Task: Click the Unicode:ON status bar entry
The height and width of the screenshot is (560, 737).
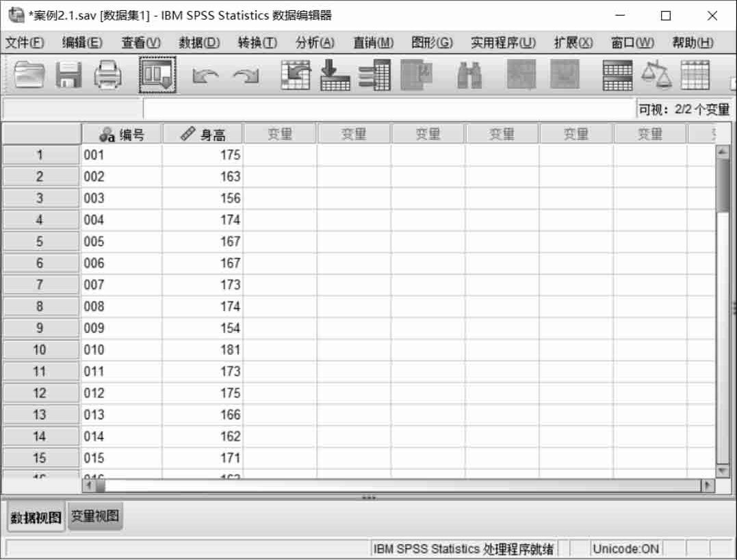Action: tap(625, 549)
